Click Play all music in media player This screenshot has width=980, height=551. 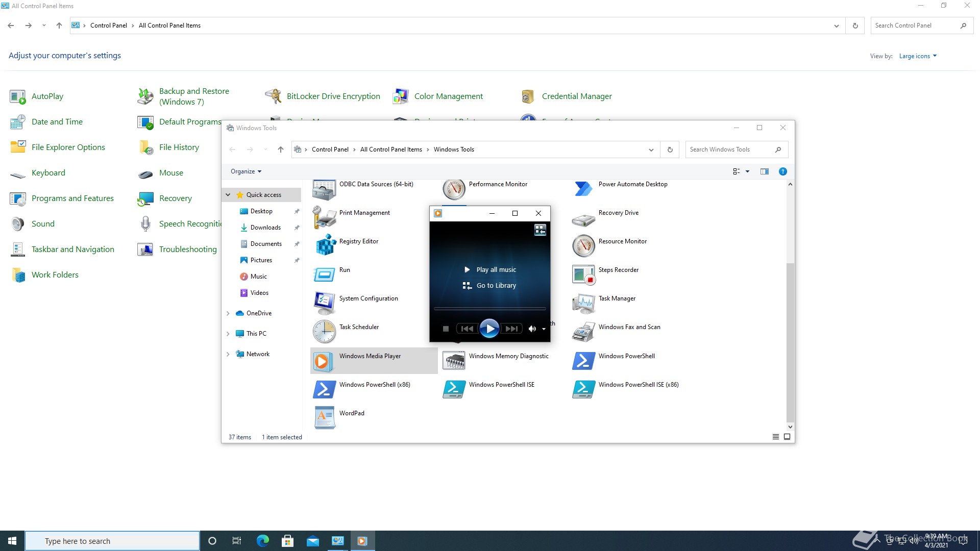pyautogui.click(x=490, y=270)
